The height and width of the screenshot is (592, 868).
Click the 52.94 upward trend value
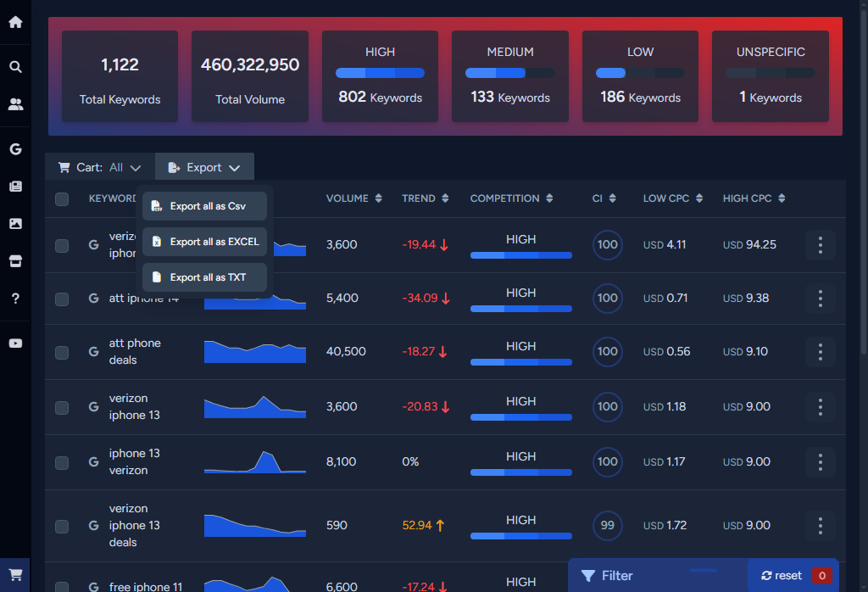coord(424,526)
